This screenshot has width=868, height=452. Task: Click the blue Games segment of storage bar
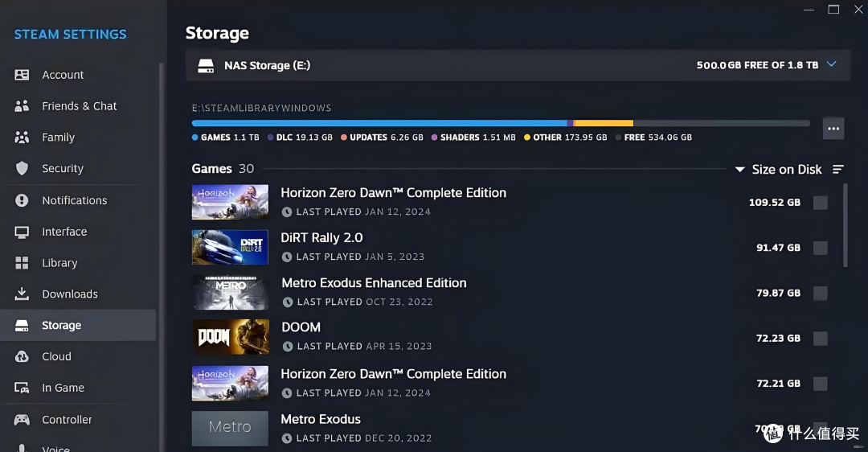[379, 123]
